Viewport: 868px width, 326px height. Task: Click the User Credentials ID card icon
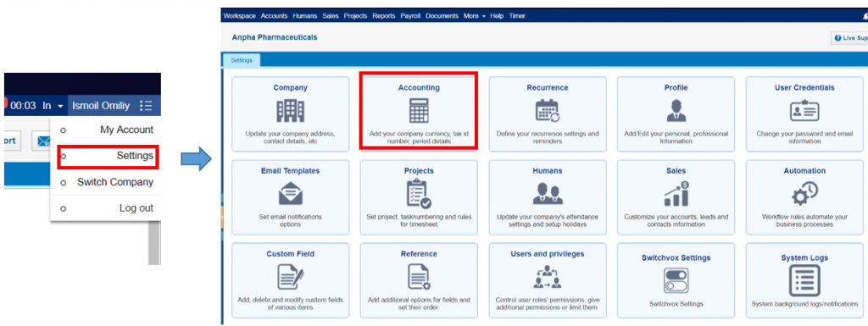[x=804, y=111]
